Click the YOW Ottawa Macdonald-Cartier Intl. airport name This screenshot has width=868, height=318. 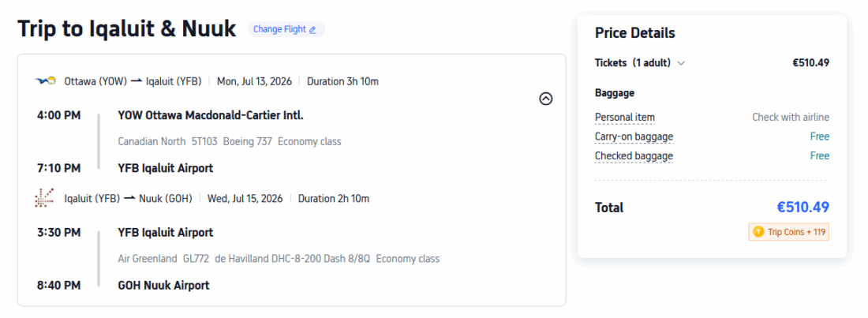click(211, 115)
